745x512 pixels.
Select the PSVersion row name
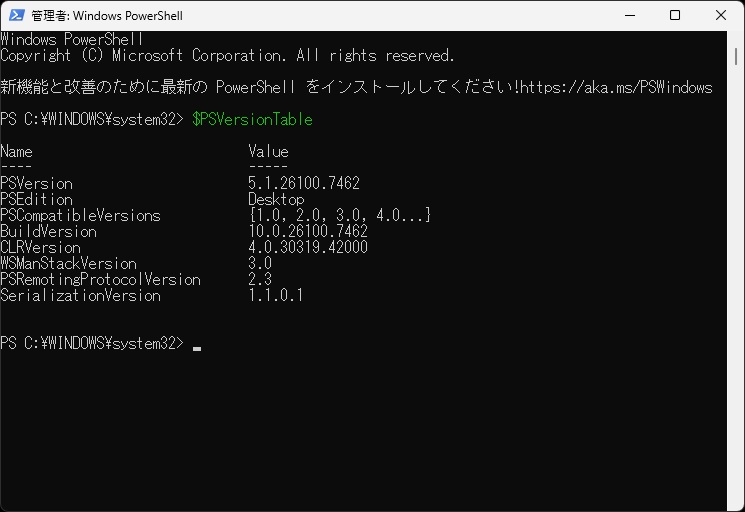click(36, 184)
